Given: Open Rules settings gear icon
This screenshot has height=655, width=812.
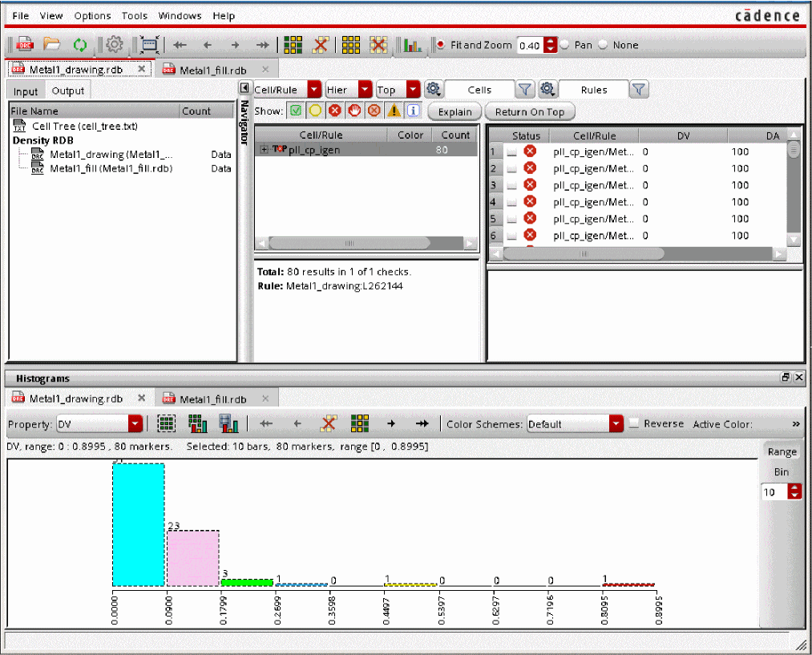Looking at the screenshot, I should [x=547, y=90].
